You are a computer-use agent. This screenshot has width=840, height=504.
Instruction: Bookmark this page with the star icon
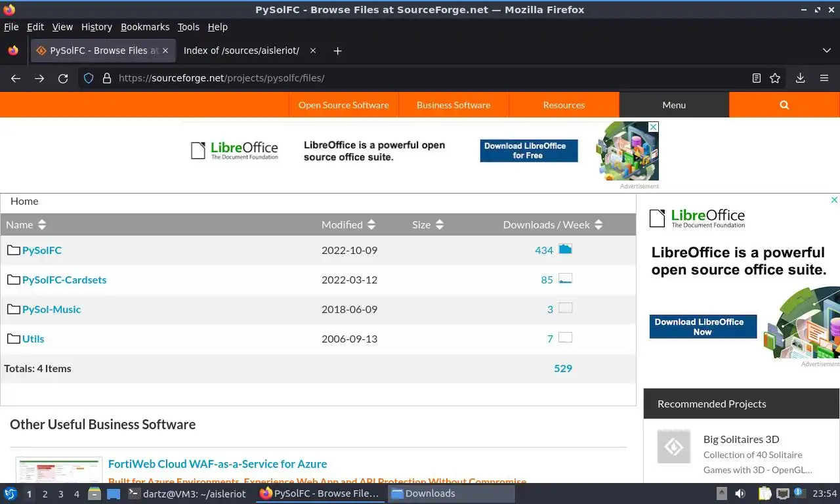[x=775, y=78]
